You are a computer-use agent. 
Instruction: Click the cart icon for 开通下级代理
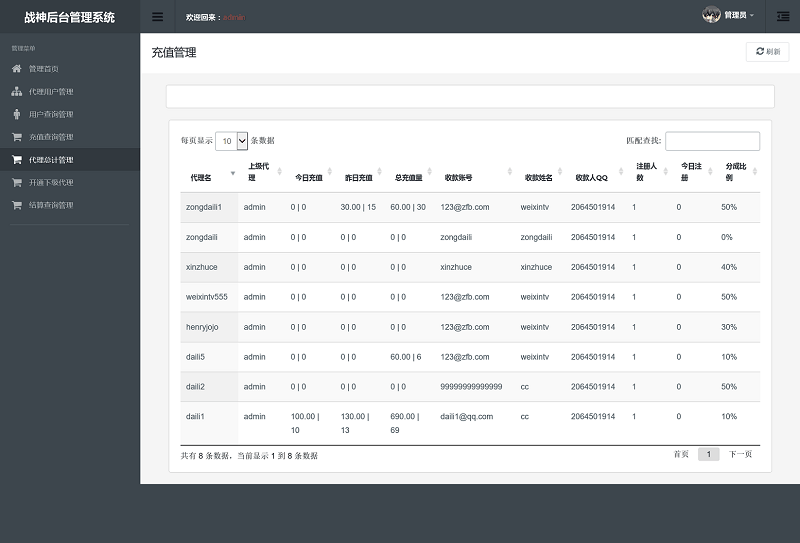pos(16,182)
